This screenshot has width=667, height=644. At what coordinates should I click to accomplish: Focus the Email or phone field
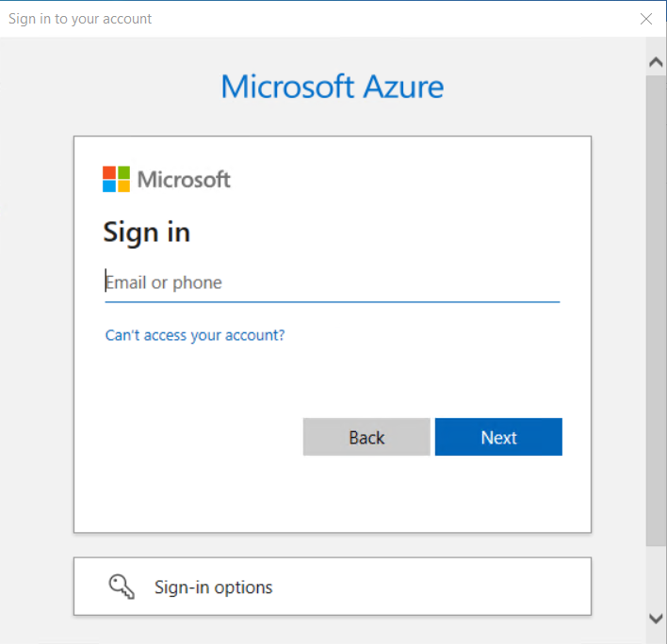[x=332, y=282]
